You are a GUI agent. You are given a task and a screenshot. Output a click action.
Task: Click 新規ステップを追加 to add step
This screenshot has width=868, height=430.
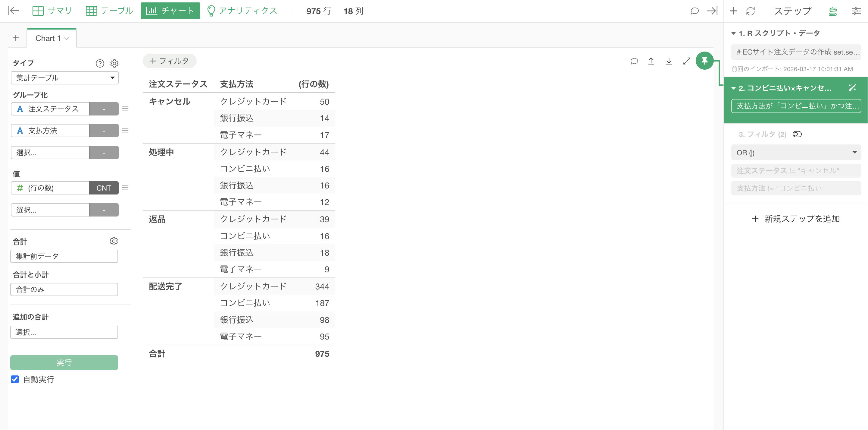(796, 219)
